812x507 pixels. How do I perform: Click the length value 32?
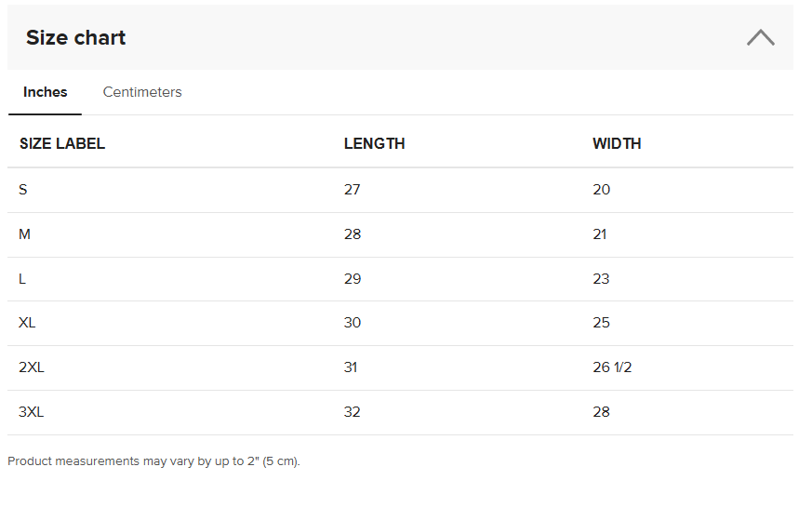[x=353, y=412]
